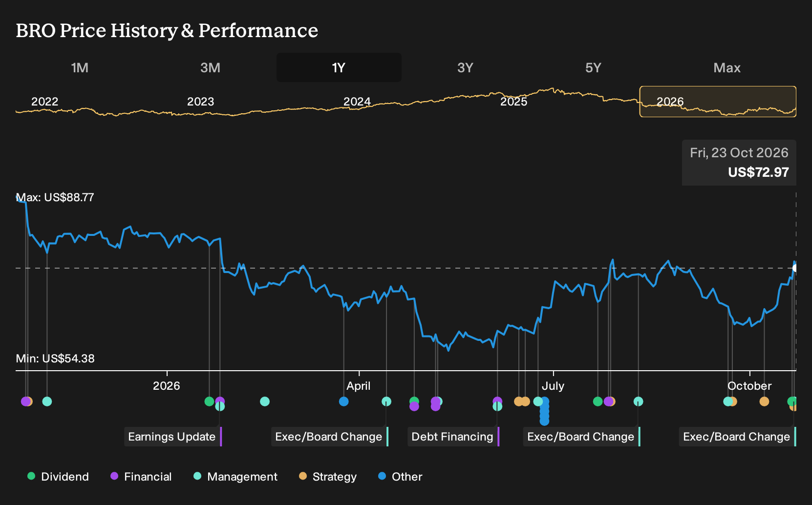Select the 1M time range tab

click(x=80, y=67)
